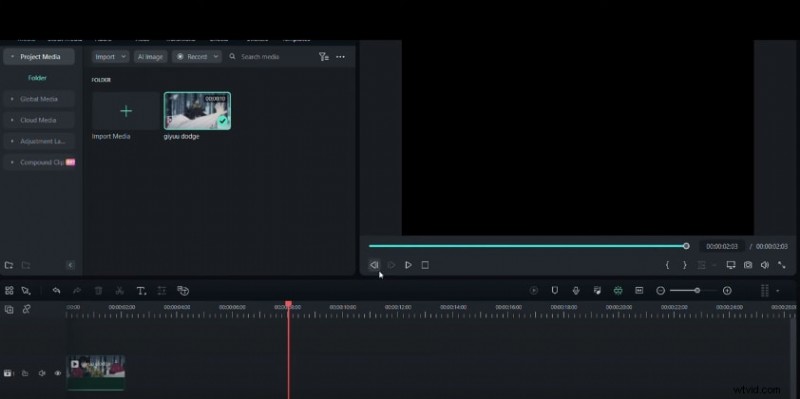800x399 pixels.
Task: Click the render preview circle icon
Action: (x=534, y=290)
